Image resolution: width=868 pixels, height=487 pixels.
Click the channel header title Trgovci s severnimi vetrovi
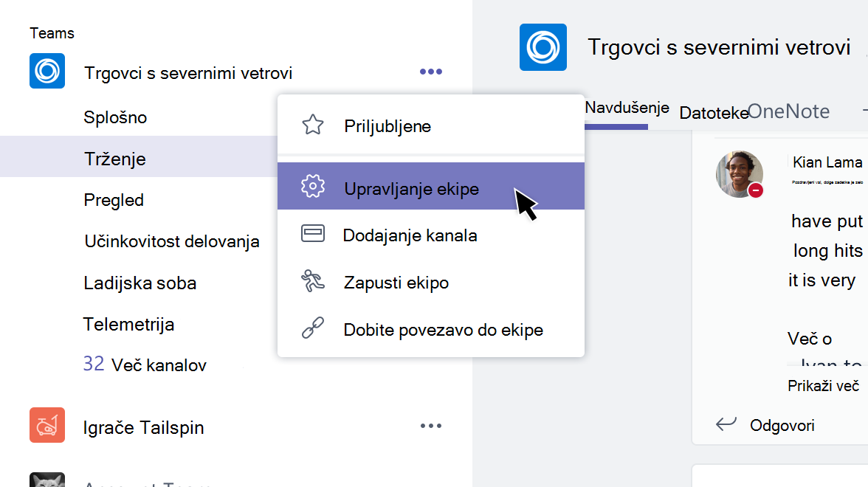719,47
